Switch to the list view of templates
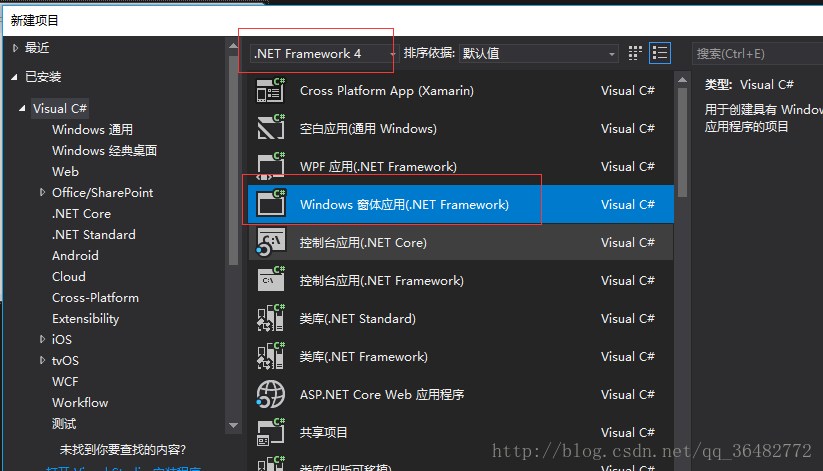The height and width of the screenshot is (471, 823). (660, 53)
